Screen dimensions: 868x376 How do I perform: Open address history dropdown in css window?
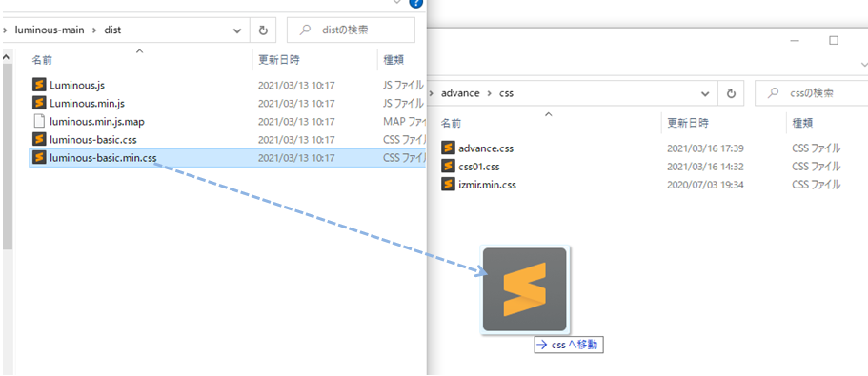click(x=705, y=94)
